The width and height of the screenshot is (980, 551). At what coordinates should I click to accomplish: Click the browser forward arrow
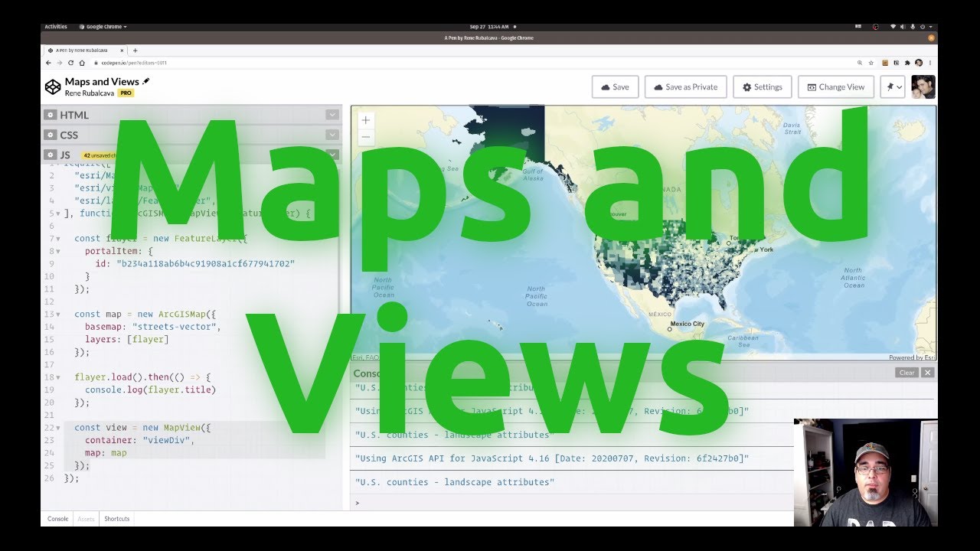point(60,63)
